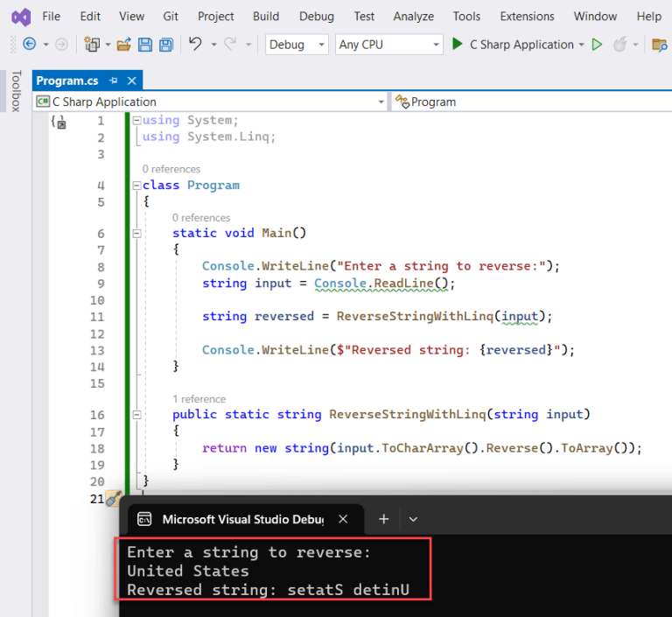Open the terminal profile dropdown chevron
672x617 pixels.
(413, 520)
